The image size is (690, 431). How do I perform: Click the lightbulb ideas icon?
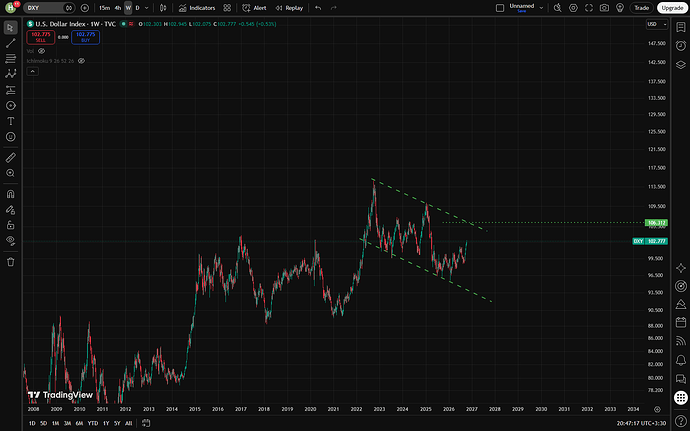620,8
